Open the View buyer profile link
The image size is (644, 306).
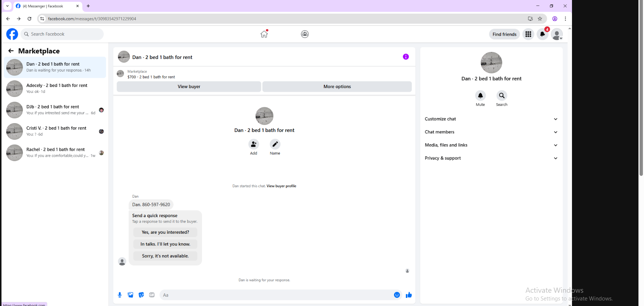point(281,186)
